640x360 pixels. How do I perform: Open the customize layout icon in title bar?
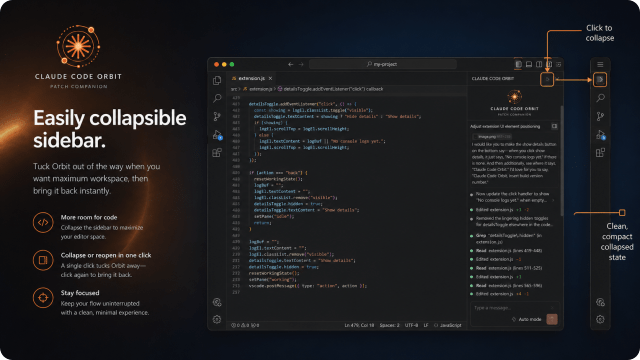559,64
